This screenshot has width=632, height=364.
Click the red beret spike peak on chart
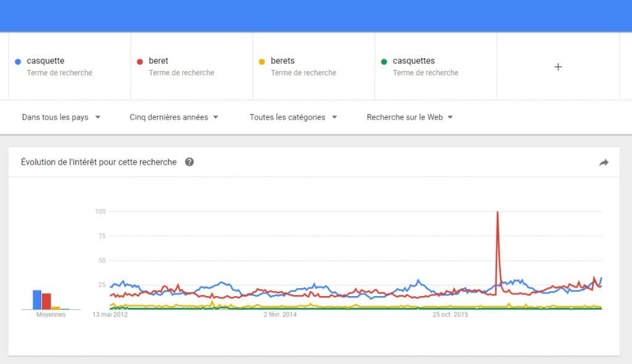[497, 212]
